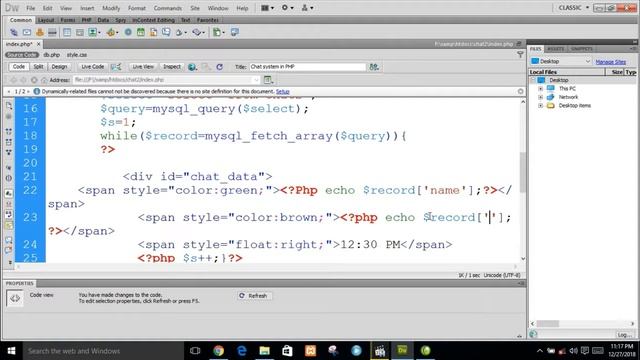The width and height of the screenshot is (640, 360).
Task: Switch to the Spry insert tab
Action: [120, 20]
